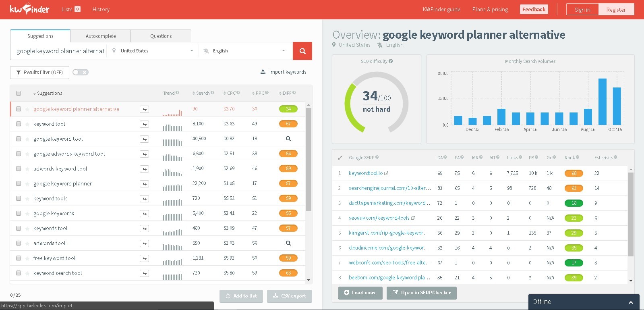Click magnifier in DIFF column for google keyword tool
The width and height of the screenshot is (644, 310).
[288, 139]
